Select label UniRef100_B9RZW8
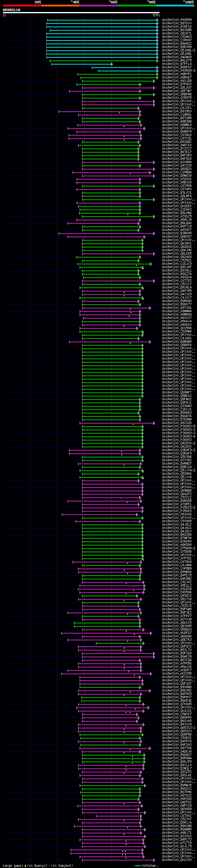The width and height of the screenshot is (197, 868). (177, 121)
